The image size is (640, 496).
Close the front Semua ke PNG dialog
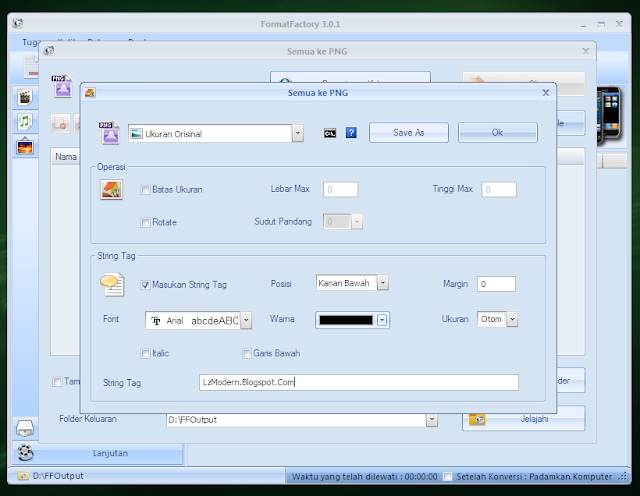[x=546, y=93]
